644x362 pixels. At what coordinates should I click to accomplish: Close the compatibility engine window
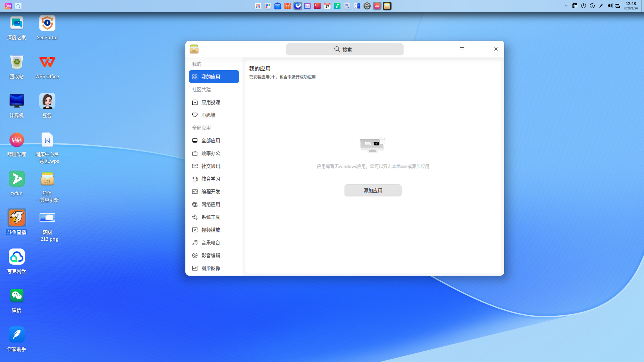[x=496, y=49]
